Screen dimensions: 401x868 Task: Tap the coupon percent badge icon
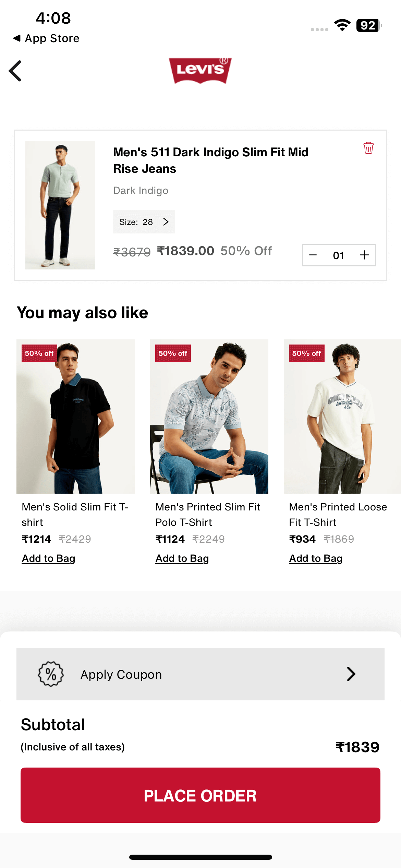coord(51,674)
